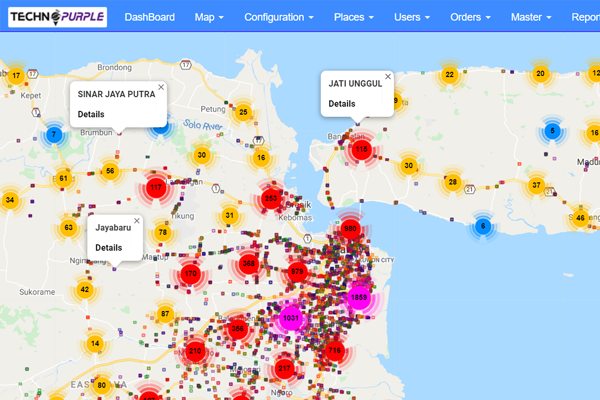Click the red 716 cluster marker
The width and height of the screenshot is (600, 400).
[x=334, y=350]
